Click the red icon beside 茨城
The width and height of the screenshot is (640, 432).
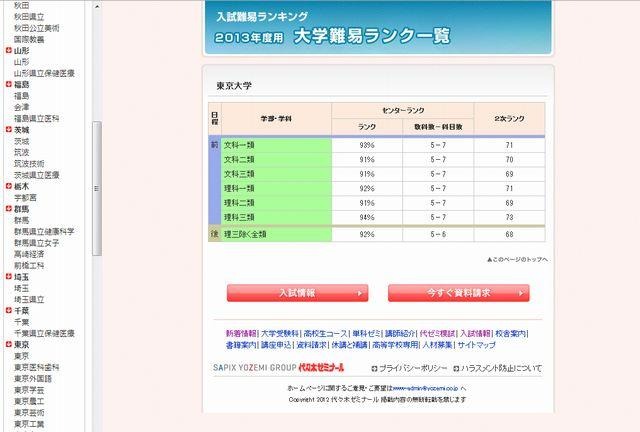(x=8, y=130)
